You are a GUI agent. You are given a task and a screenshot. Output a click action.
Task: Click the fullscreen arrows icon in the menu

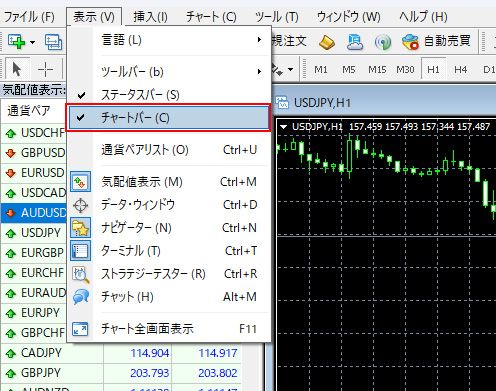[80, 329]
